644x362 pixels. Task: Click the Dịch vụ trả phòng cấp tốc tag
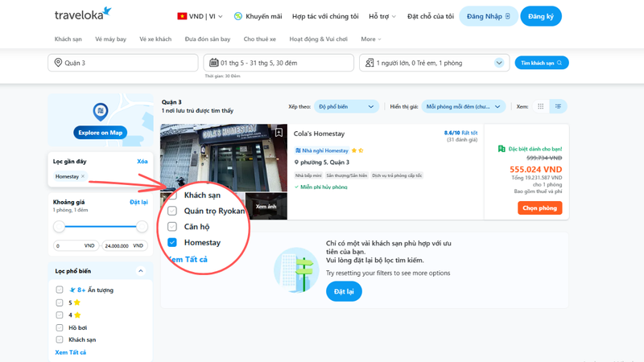(396, 175)
